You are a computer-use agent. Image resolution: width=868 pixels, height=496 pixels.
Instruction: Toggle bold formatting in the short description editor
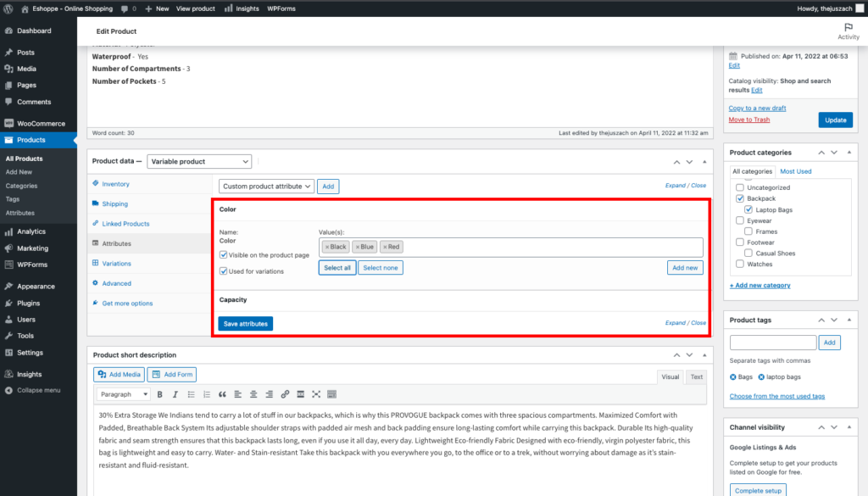point(160,394)
